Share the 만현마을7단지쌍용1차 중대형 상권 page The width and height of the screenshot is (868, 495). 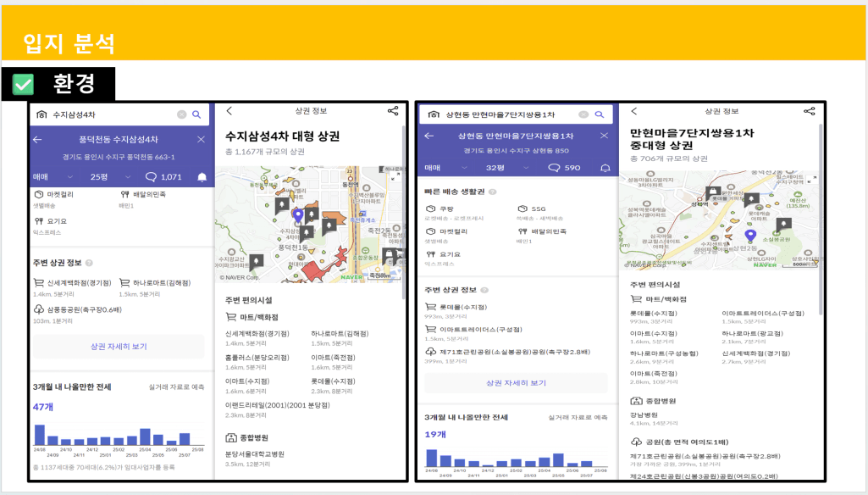click(810, 111)
